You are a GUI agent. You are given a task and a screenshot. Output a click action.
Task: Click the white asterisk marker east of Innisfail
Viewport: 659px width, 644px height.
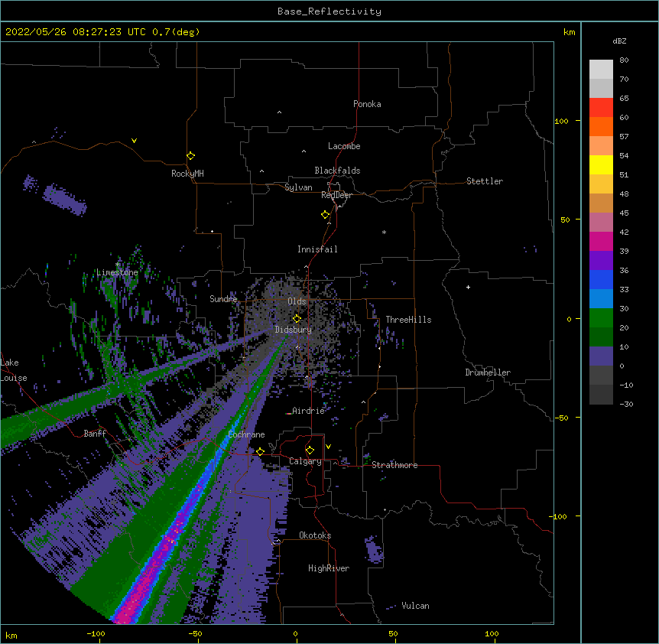[x=384, y=232]
